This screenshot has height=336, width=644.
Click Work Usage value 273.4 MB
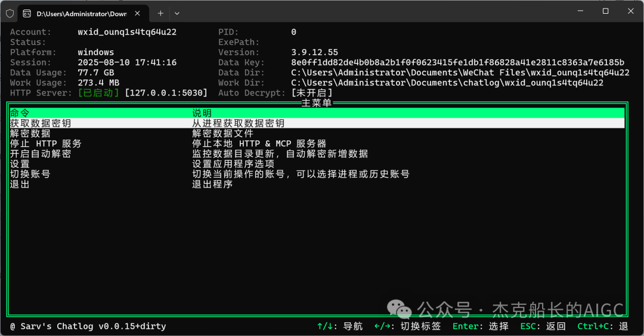(98, 83)
